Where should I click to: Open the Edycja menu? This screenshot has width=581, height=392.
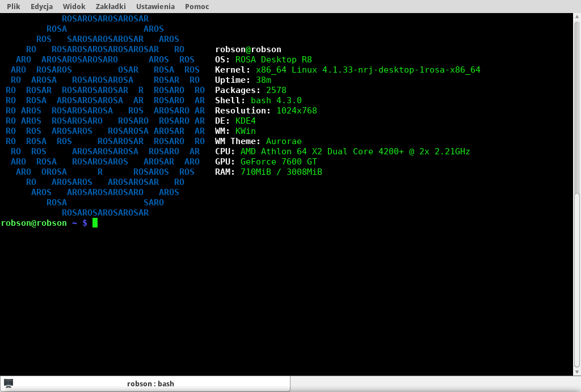tap(41, 6)
